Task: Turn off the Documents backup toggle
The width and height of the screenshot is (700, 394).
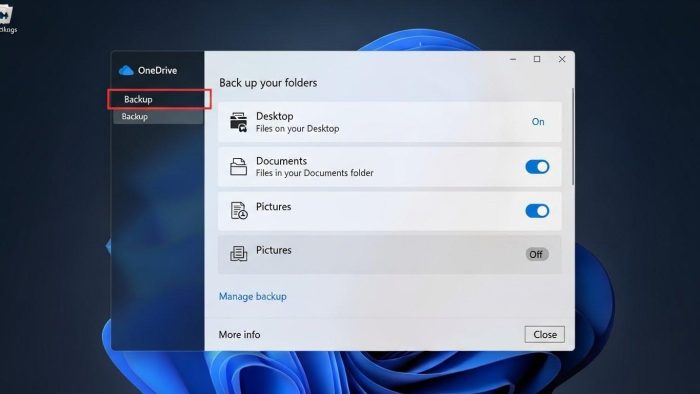Action: click(537, 167)
